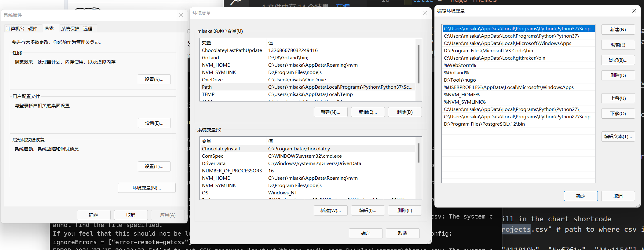The width and height of the screenshot is (644, 250).
Task: Open startup recovery 设置(T)... button
Action: tap(154, 167)
